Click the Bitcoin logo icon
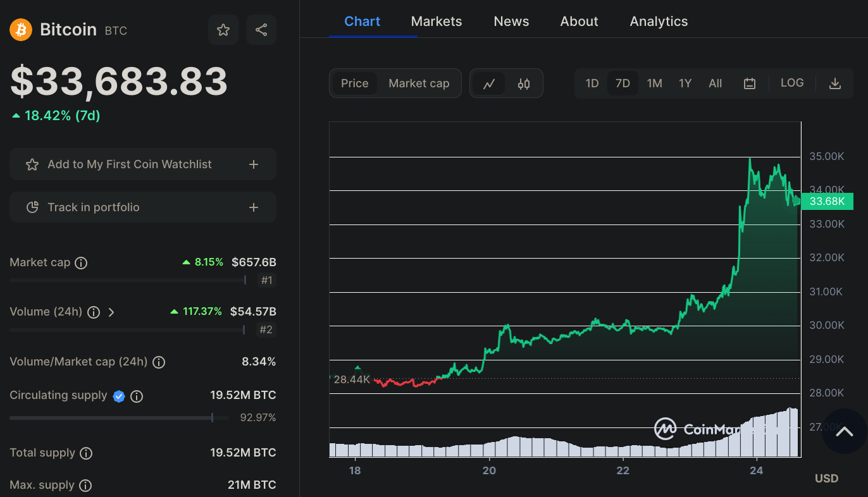The height and width of the screenshot is (497, 868). tap(21, 30)
